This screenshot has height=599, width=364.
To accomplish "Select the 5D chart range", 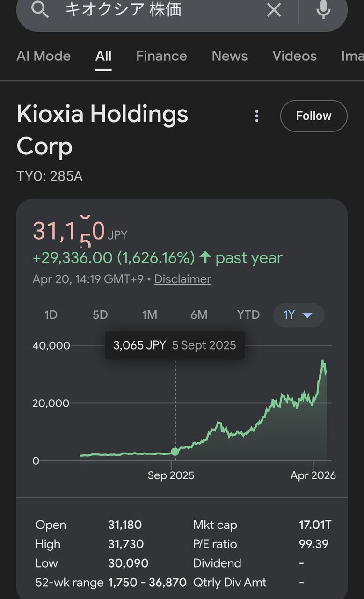I will 100,315.
